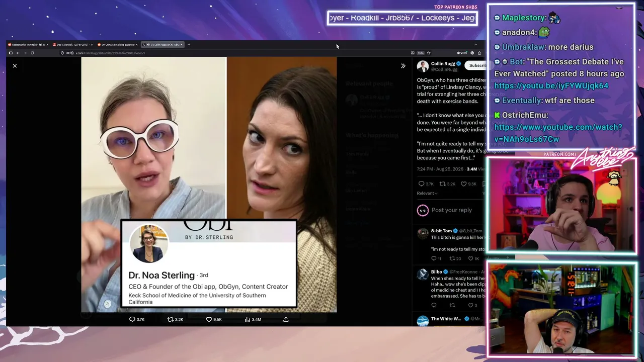Click Dr. Noa Sterling's profile photo on the card
The image size is (644, 362).
tap(149, 244)
